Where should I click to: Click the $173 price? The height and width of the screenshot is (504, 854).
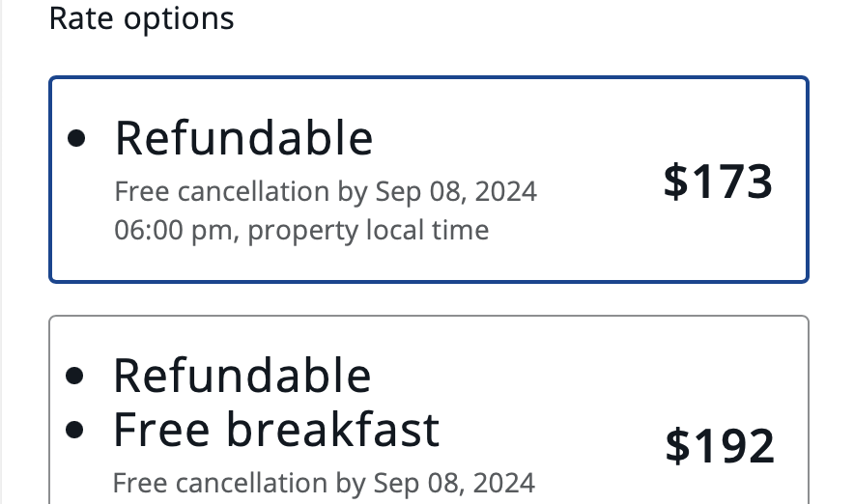pos(718,182)
